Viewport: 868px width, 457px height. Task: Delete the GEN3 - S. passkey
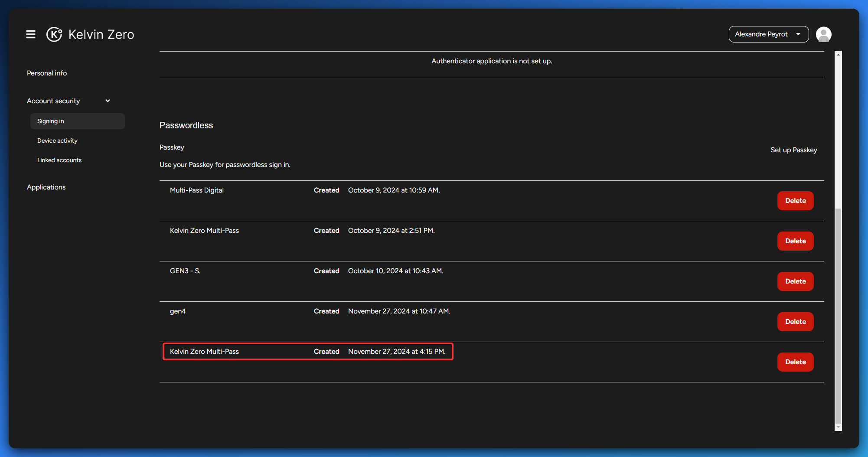(x=795, y=281)
